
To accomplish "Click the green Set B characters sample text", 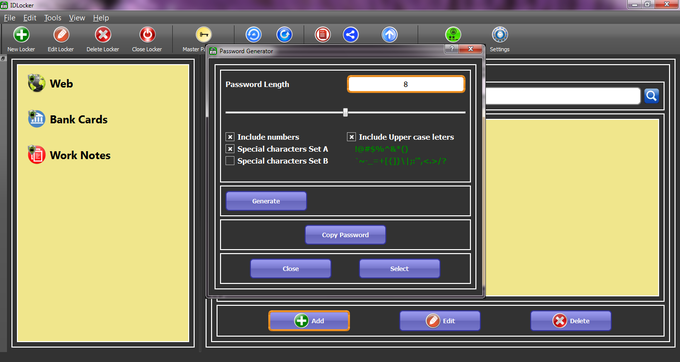I will point(401,161).
